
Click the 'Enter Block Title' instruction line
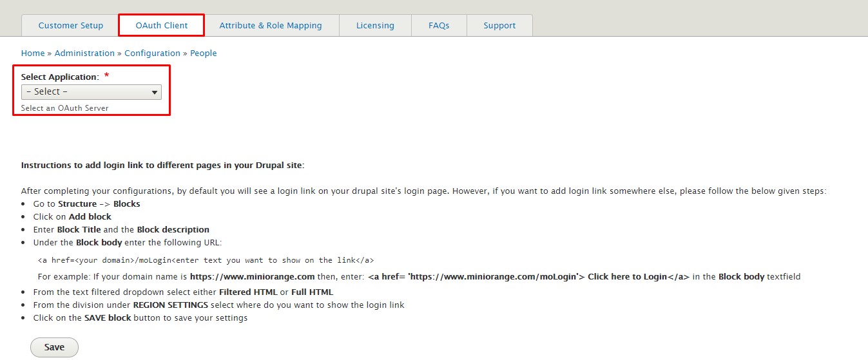[121, 230]
